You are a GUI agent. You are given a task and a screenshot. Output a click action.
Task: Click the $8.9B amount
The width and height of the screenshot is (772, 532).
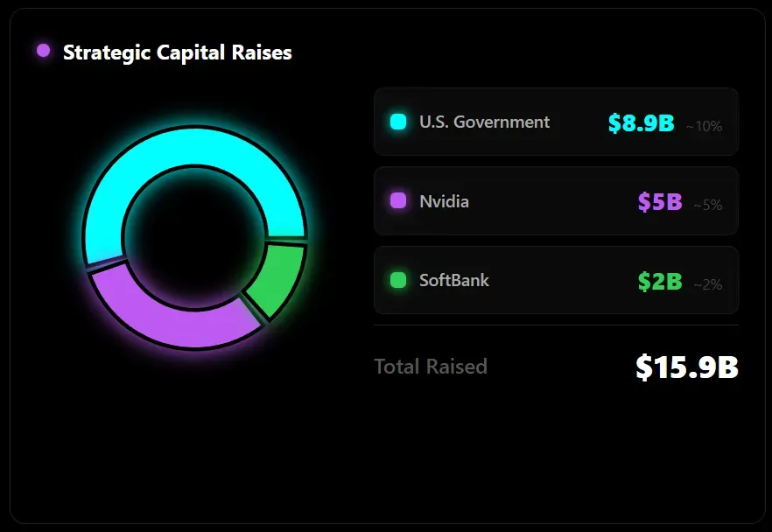click(x=642, y=123)
